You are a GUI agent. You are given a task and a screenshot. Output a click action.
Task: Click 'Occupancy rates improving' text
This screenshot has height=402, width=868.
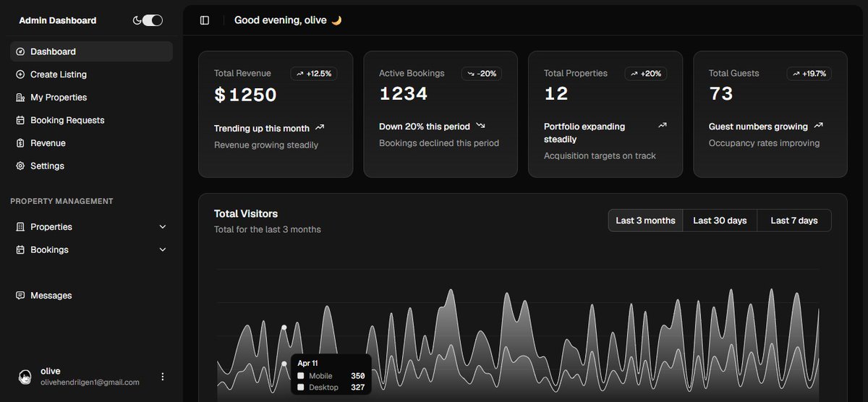coord(765,143)
